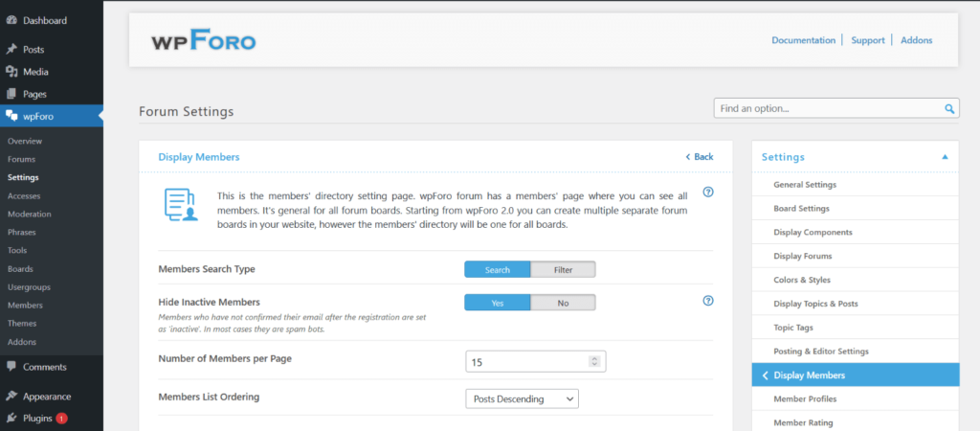Set Hide Inactive Members to No

click(563, 302)
